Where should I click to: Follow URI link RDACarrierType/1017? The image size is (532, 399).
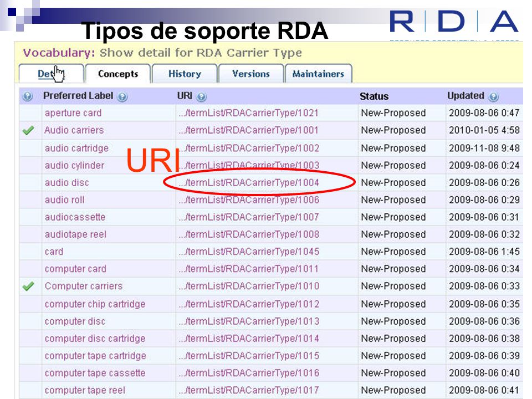click(x=249, y=391)
